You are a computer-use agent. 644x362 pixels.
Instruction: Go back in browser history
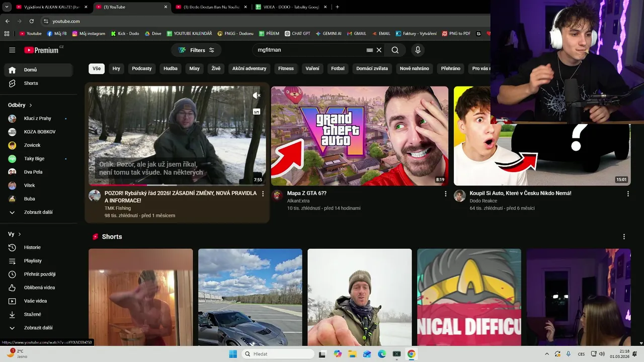pyautogui.click(x=7, y=21)
